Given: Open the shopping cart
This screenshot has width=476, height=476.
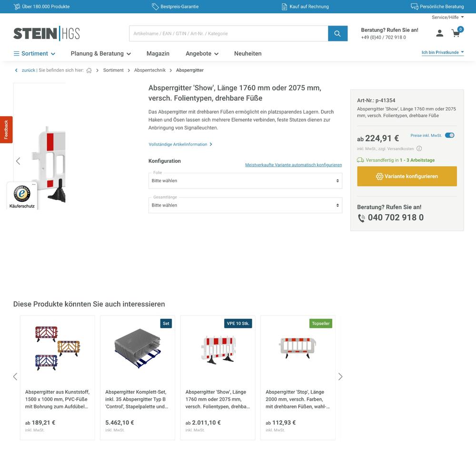Looking at the screenshot, I should pos(456,33).
